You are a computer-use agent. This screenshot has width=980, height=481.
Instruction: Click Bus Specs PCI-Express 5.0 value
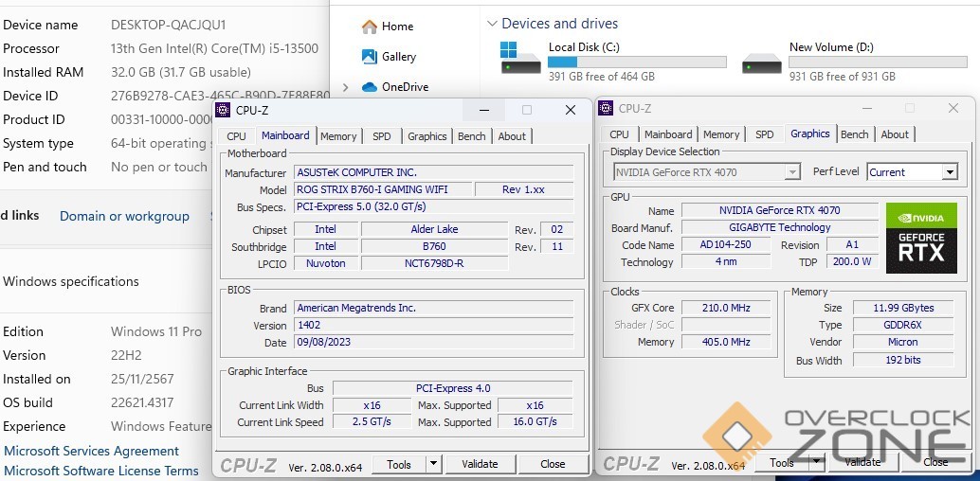point(434,206)
